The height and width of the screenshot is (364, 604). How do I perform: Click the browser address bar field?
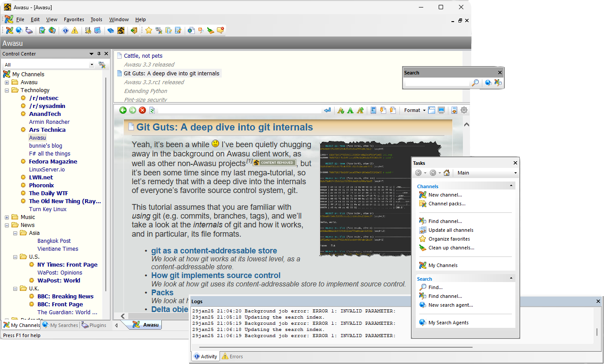240,110
